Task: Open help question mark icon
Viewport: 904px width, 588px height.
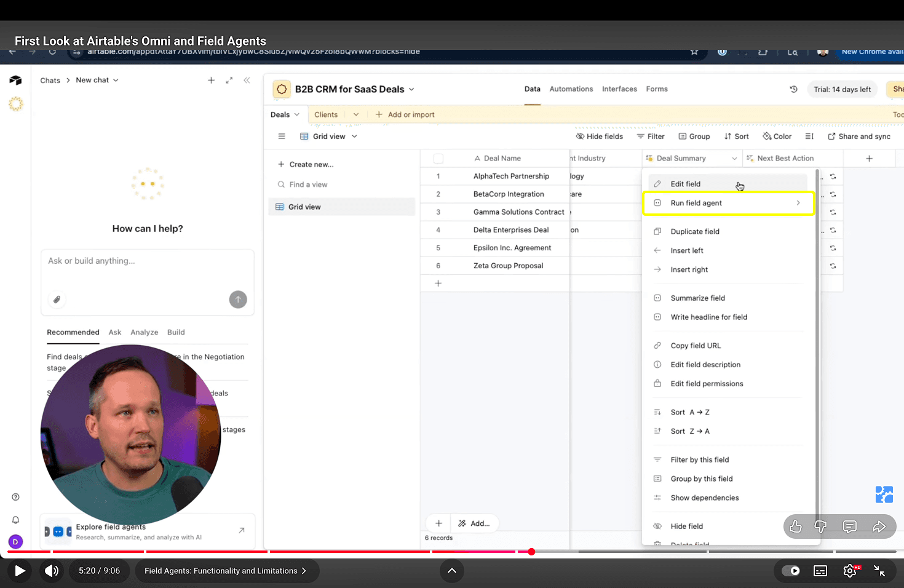Action: pos(15,497)
